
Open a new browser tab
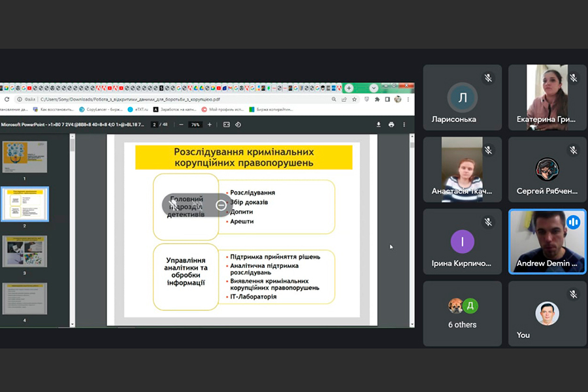click(349, 88)
